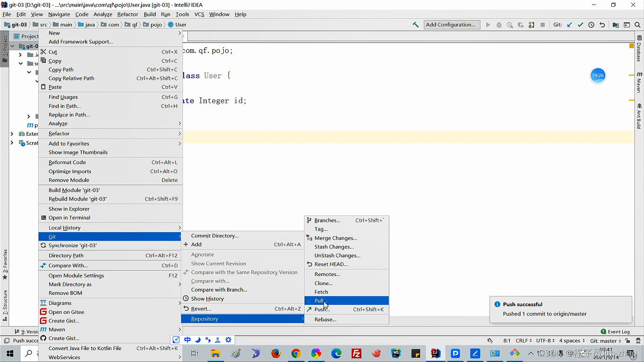Open the Event Log panel
644x362 pixels.
(615, 332)
